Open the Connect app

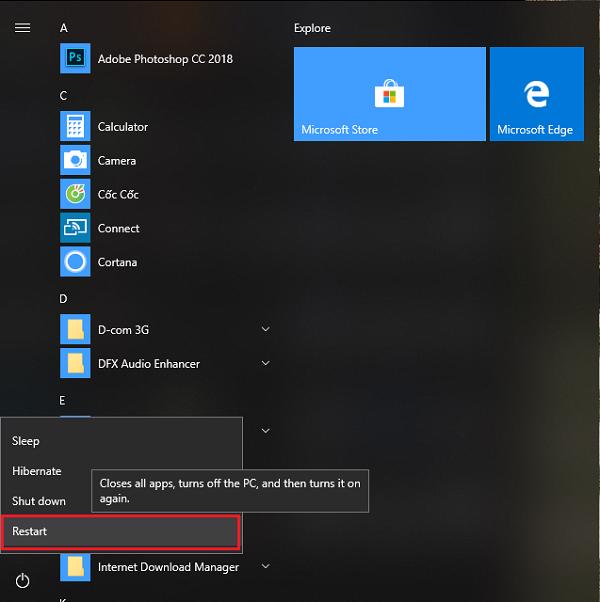(118, 229)
